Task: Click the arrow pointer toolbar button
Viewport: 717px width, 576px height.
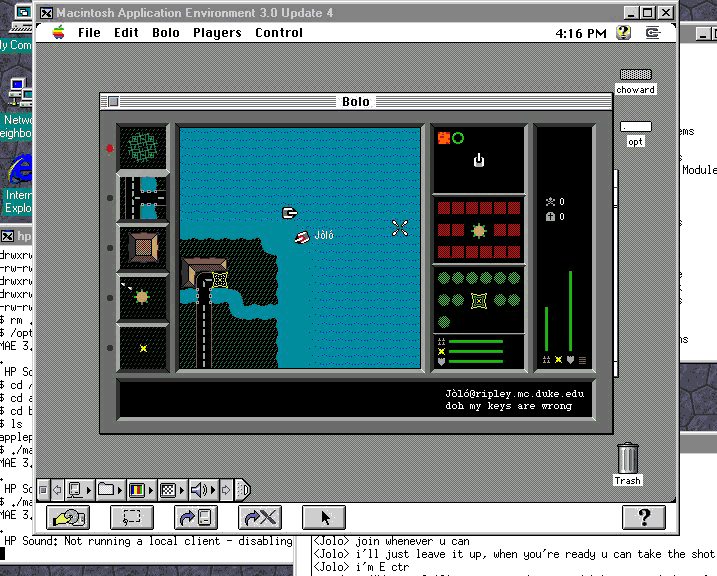Action: (x=324, y=517)
